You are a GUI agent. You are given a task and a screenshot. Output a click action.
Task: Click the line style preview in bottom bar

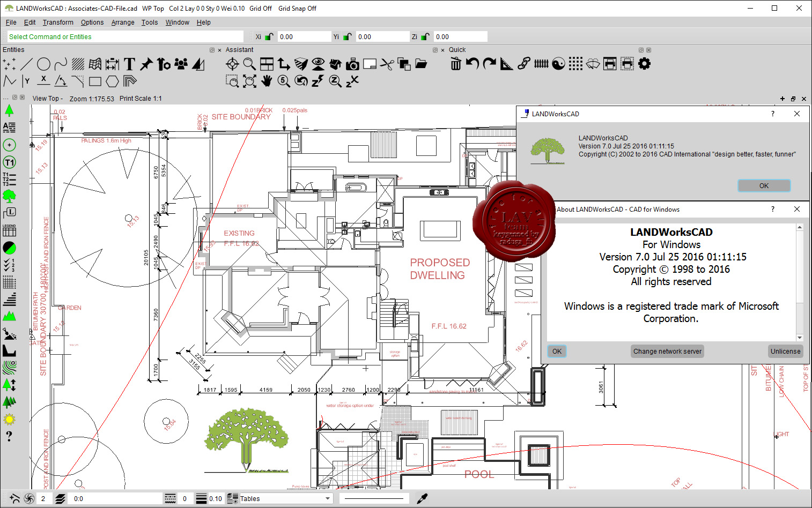point(374,499)
